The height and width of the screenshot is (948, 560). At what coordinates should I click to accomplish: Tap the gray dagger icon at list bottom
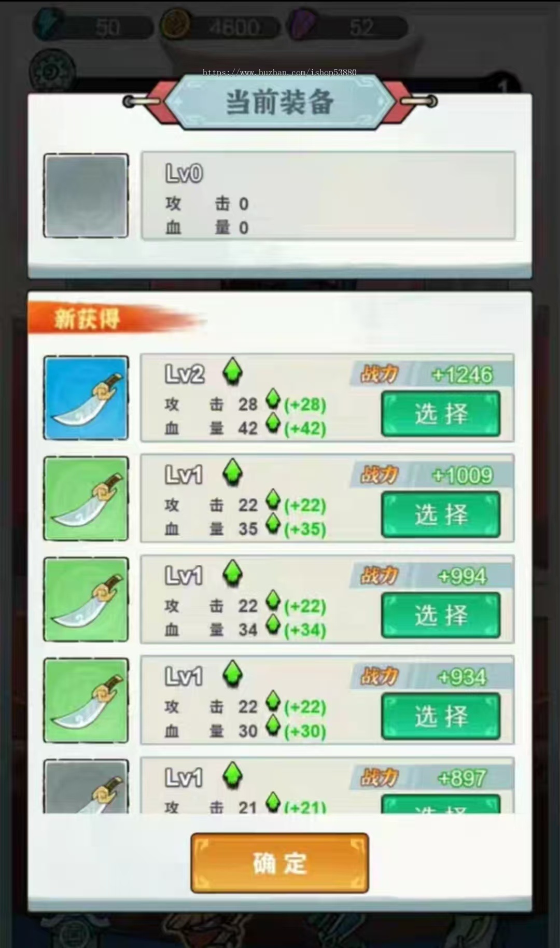point(86,786)
